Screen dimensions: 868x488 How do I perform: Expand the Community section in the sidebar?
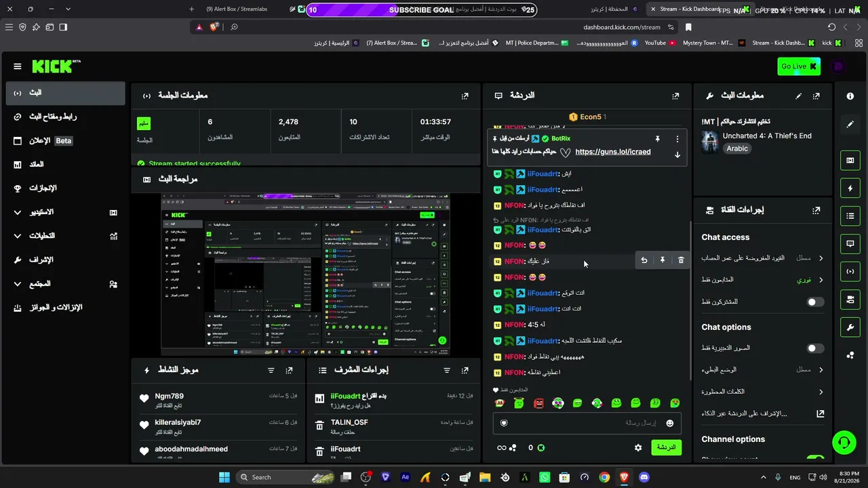click(x=66, y=284)
